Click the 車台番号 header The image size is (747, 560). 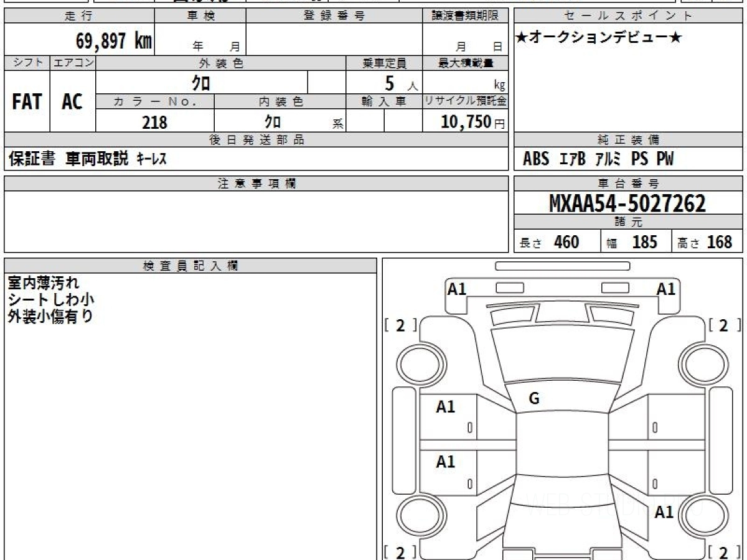629,184
